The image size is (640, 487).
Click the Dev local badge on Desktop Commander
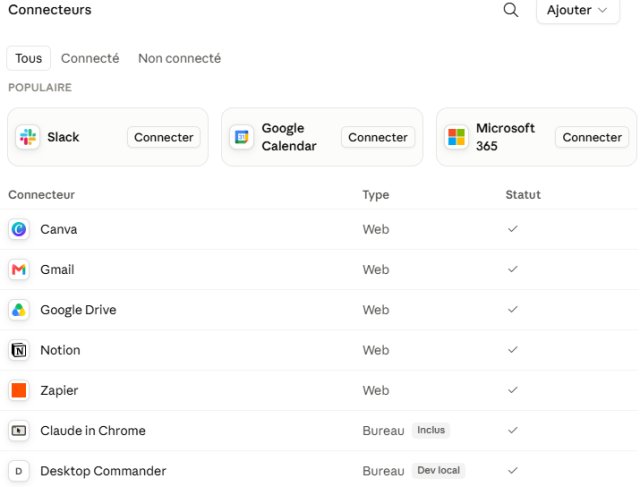tap(438, 470)
